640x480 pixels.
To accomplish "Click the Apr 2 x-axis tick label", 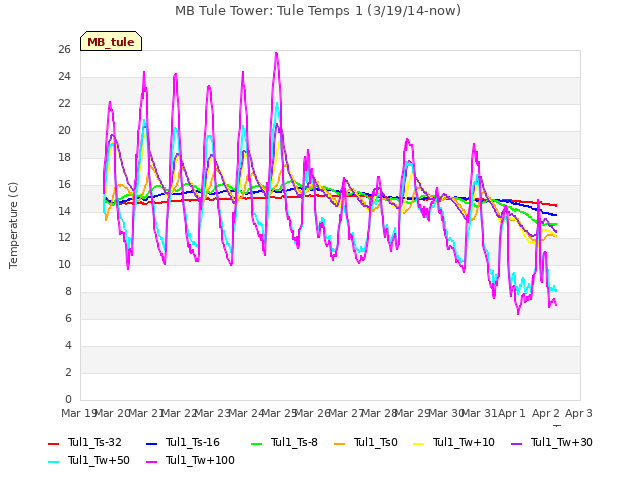I will pyautogui.click(x=545, y=413).
